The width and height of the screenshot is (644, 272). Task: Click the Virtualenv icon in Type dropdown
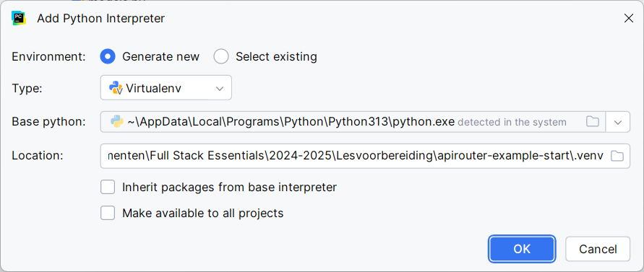pyautogui.click(x=116, y=88)
